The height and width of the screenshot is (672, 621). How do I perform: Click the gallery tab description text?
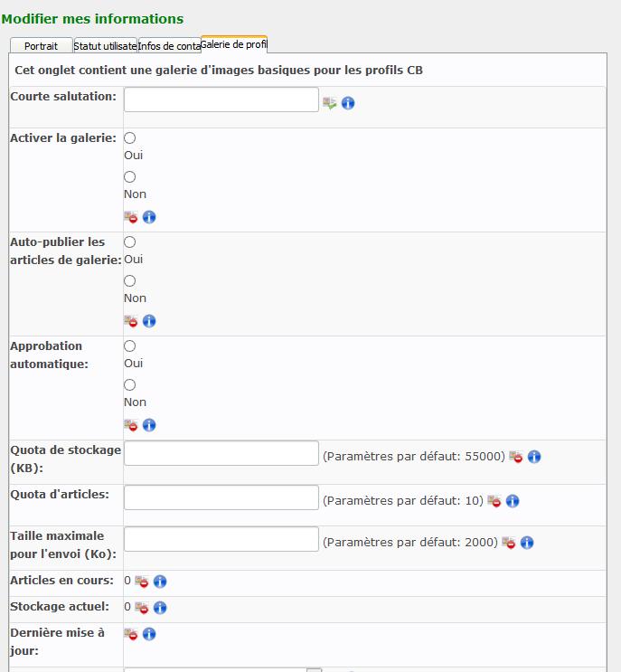click(x=219, y=70)
